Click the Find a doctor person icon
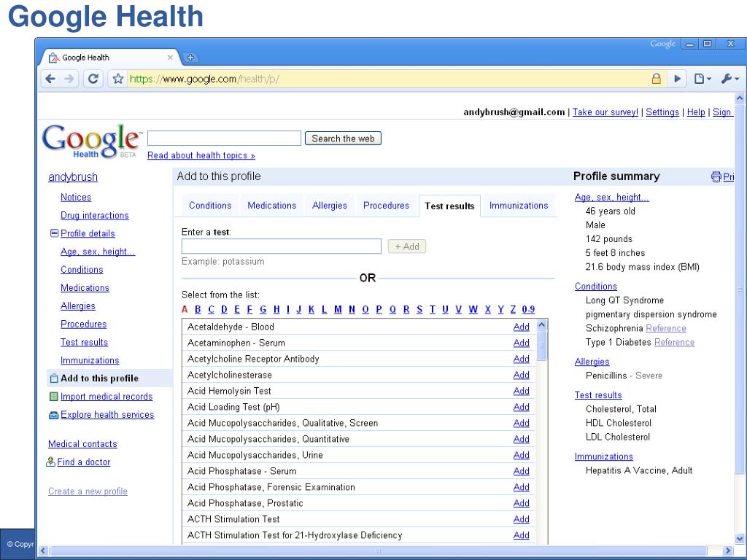 point(50,462)
